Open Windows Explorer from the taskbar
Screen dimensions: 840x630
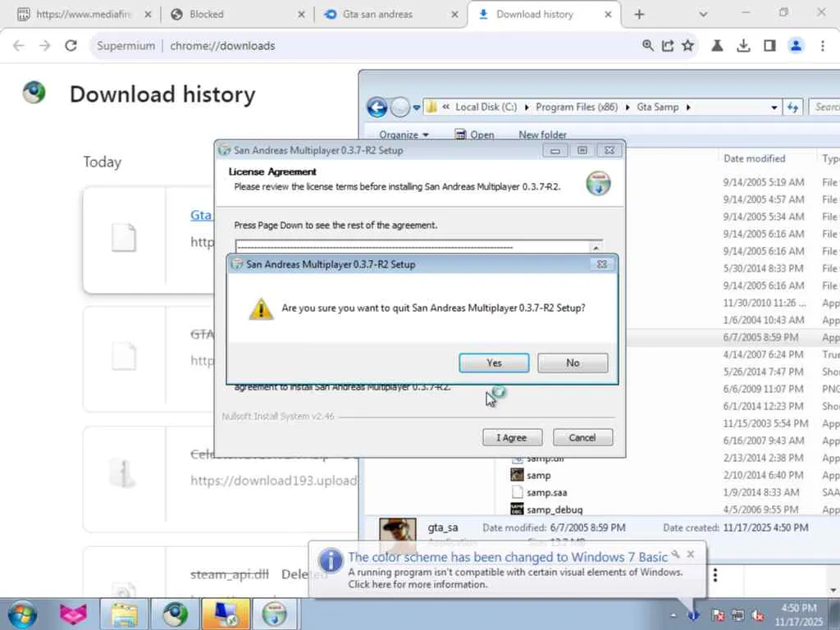tap(124, 614)
